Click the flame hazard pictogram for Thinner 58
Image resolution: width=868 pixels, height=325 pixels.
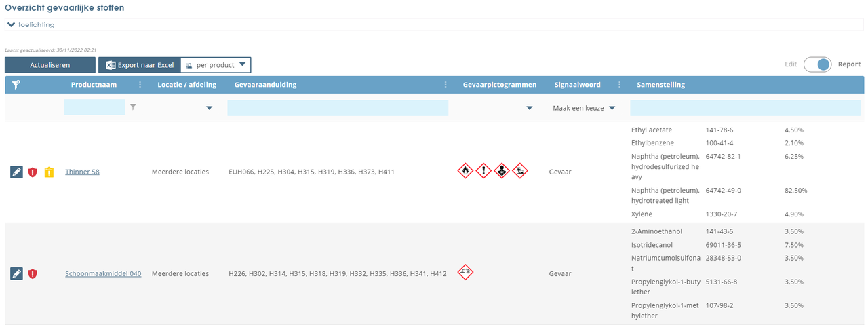465,171
